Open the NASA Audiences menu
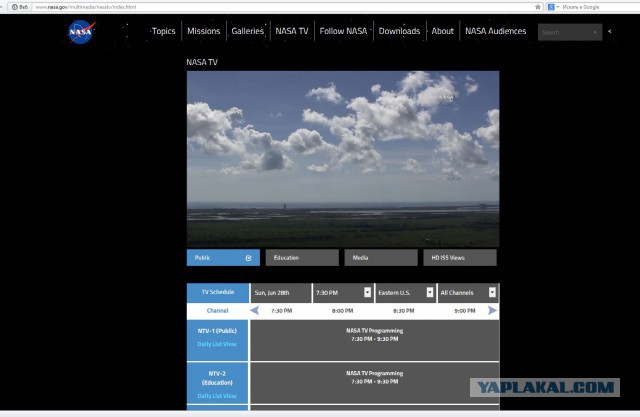640x417 pixels. [x=496, y=31]
